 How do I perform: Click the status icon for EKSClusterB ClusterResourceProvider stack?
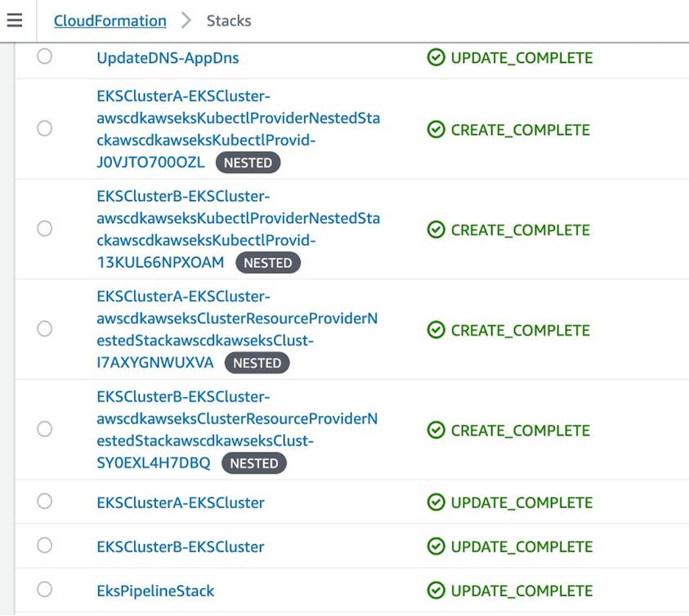tap(434, 430)
